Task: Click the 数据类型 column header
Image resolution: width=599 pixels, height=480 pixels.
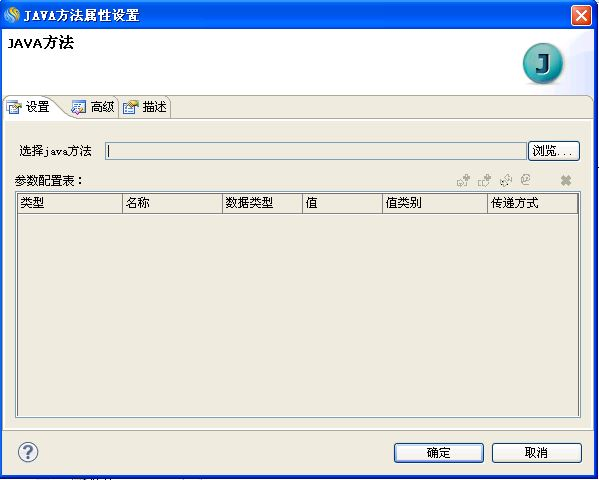Action: click(x=262, y=203)
